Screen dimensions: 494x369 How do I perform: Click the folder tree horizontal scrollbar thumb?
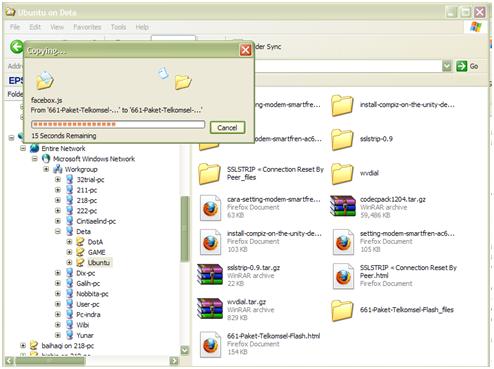(50, 361)
